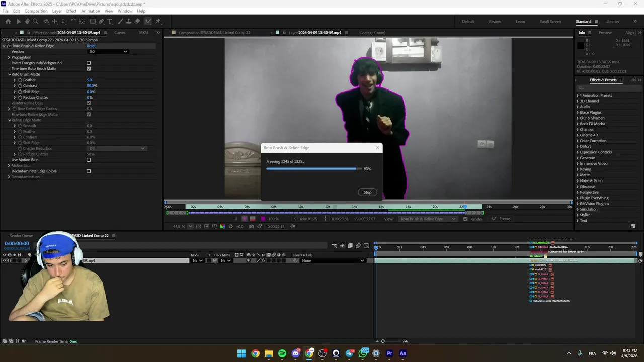
Task: Reset the Roto Brush & Refine Edge effect
Action: pyautogui.click(x=91, y=46)
